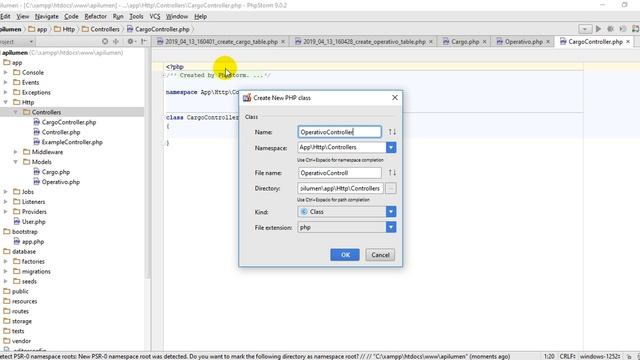Open run configuration dropdown in toolbar
Viewport: 640px width, 360px height.
click(584, 29)
